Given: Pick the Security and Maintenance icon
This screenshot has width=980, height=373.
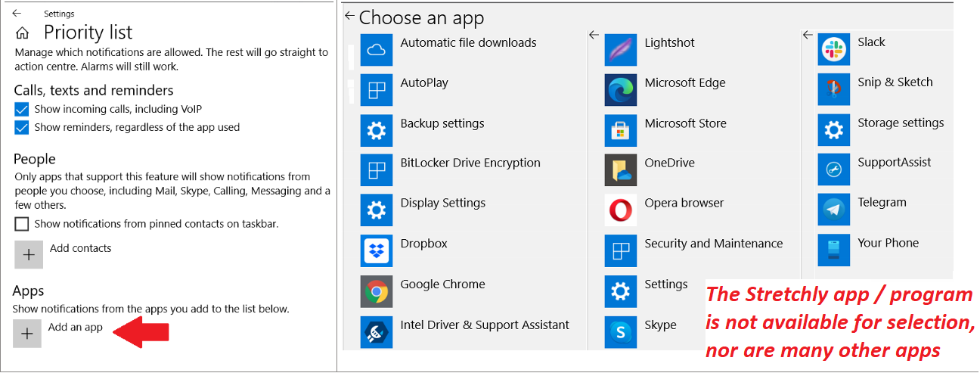Looking at the screenshot, I should pos(621,250).
